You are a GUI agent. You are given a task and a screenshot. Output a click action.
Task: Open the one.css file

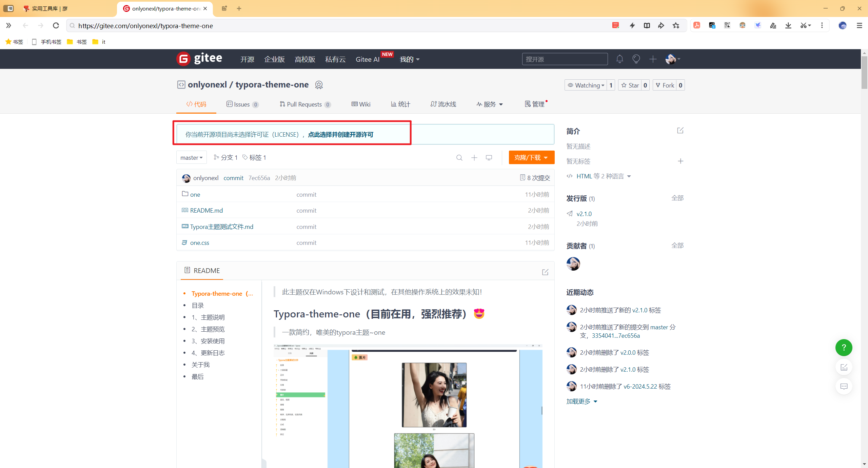point(200,242)
